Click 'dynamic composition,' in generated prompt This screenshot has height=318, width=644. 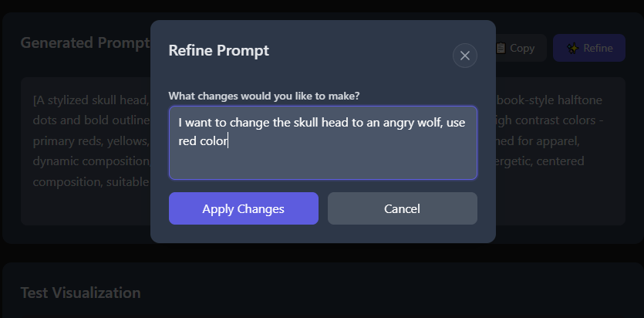[x=92, y=161]
